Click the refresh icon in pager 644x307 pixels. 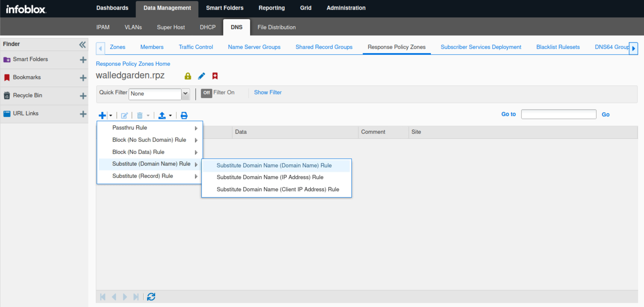pyautogui.click(x=151, y=297)
